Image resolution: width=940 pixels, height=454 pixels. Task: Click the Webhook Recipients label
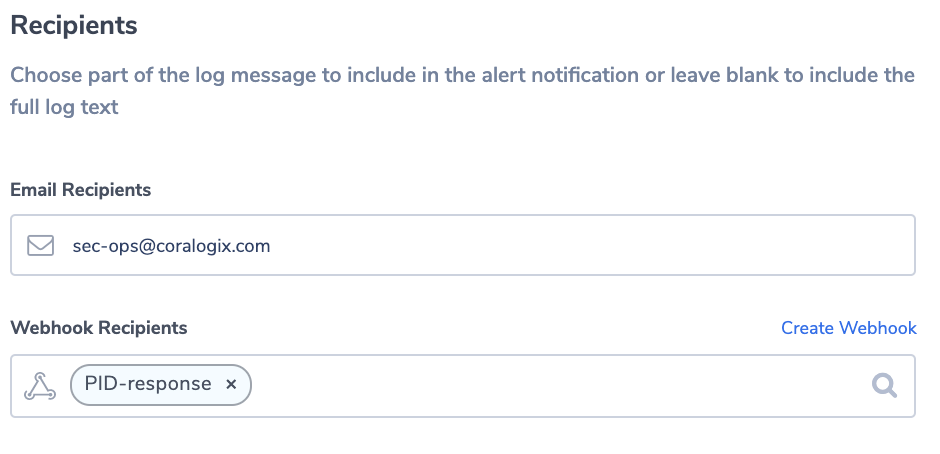(99, 327)
